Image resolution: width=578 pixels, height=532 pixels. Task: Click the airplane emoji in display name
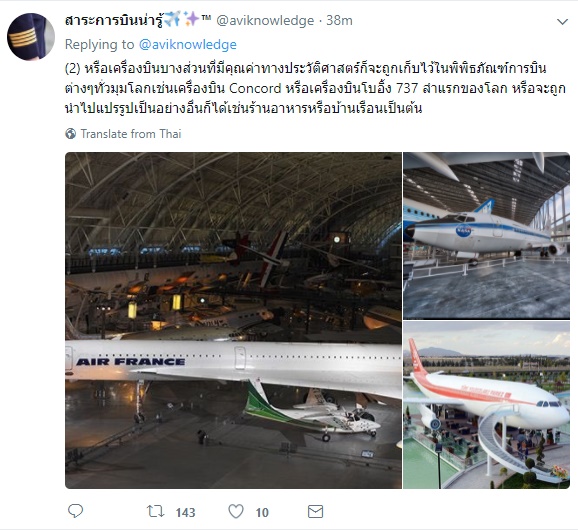tap(172, 19)
